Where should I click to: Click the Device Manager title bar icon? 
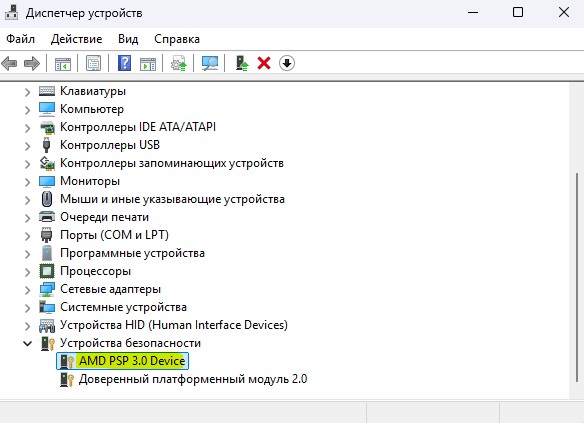click(11, 13)
